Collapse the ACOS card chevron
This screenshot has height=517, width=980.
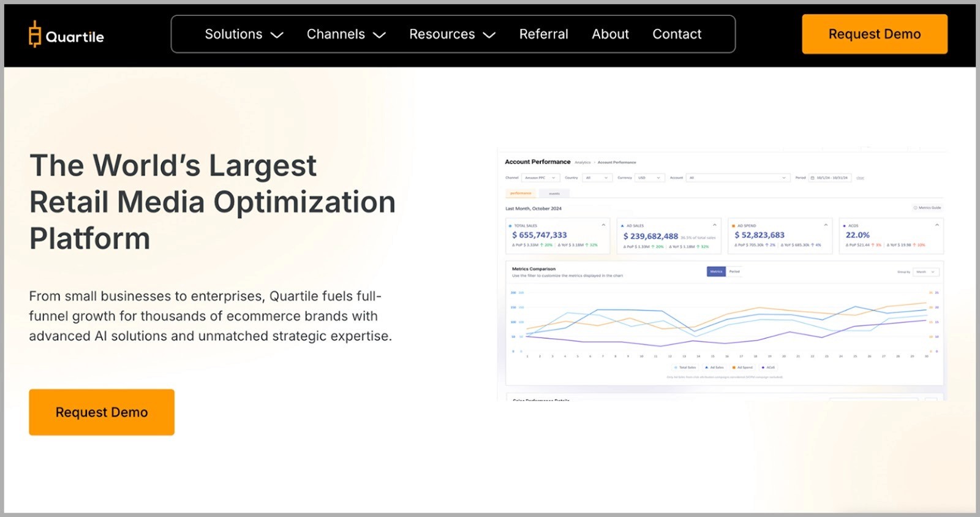click(x=937, y=225)
